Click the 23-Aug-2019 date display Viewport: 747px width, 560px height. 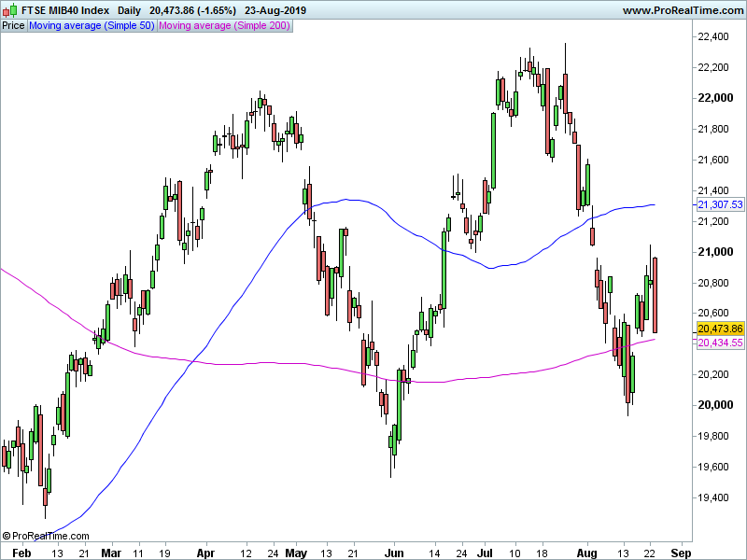point(276,8)
